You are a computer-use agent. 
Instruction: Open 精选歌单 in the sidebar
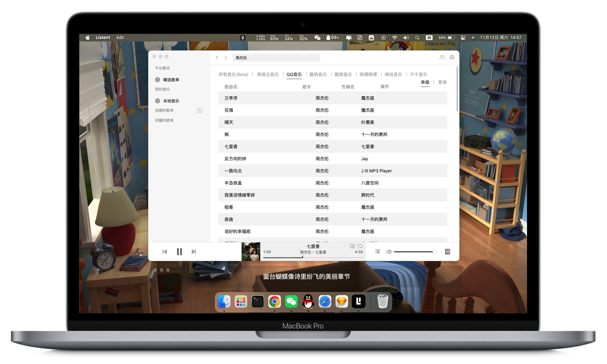(171, 80)
